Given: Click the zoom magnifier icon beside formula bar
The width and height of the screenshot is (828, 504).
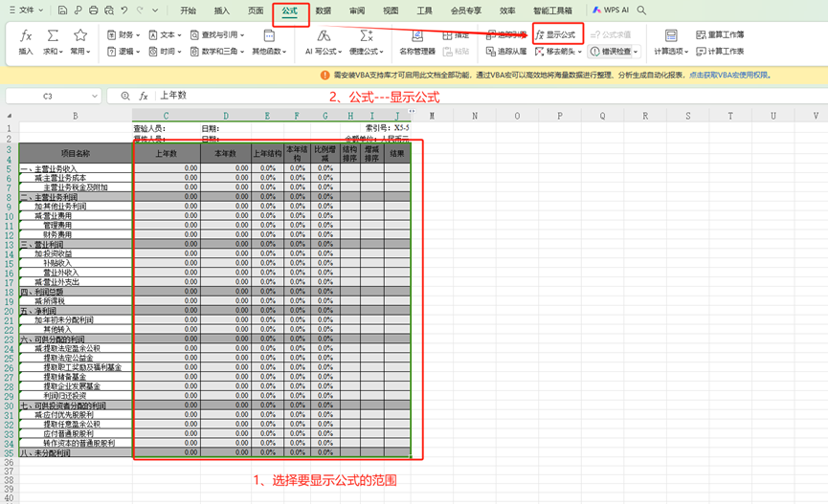Looking at the screenshot, I should [x=125, y=96].
